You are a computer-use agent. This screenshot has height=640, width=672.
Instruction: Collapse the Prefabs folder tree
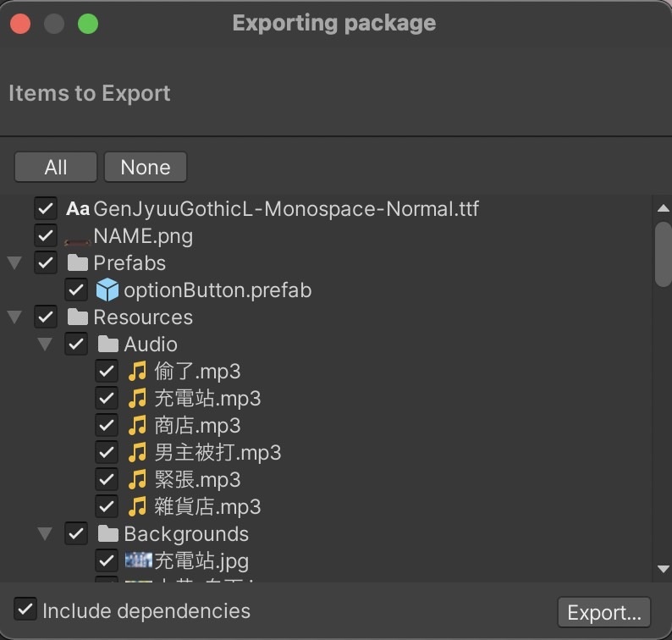click(14, 262)
